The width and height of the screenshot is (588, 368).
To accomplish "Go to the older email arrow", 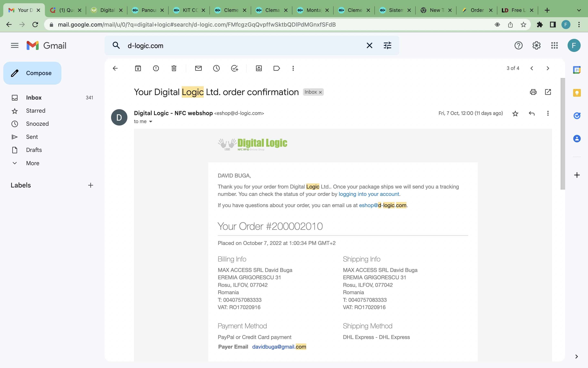I will tap(548, 68).
